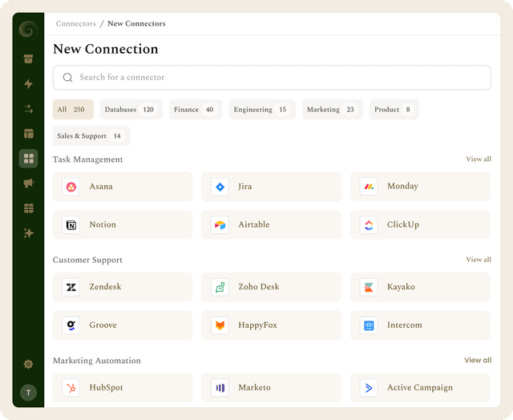Open the sparkles AI sidebar icon
Viewport: 513px width, 420px height.
pos(29,233)
